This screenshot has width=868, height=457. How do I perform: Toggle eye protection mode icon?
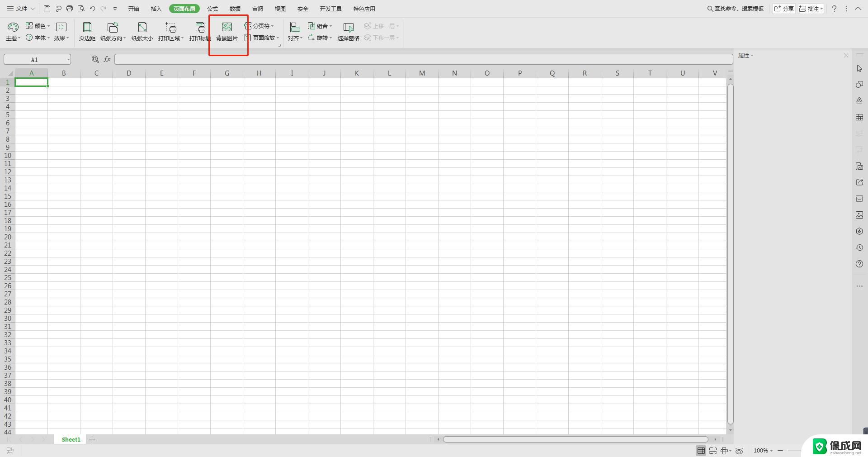click(x=739, y=451)
